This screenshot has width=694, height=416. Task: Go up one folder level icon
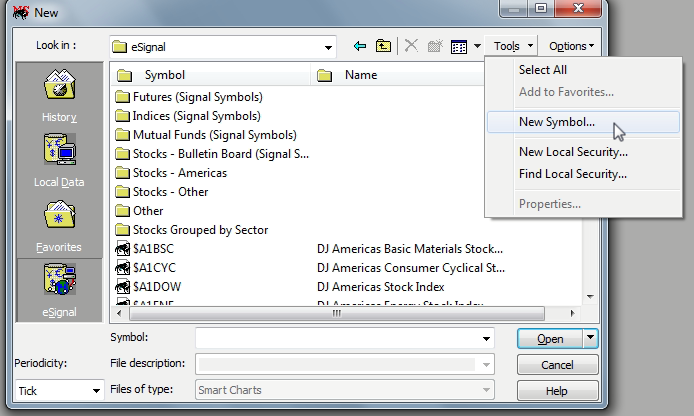(x=383, y=46)
